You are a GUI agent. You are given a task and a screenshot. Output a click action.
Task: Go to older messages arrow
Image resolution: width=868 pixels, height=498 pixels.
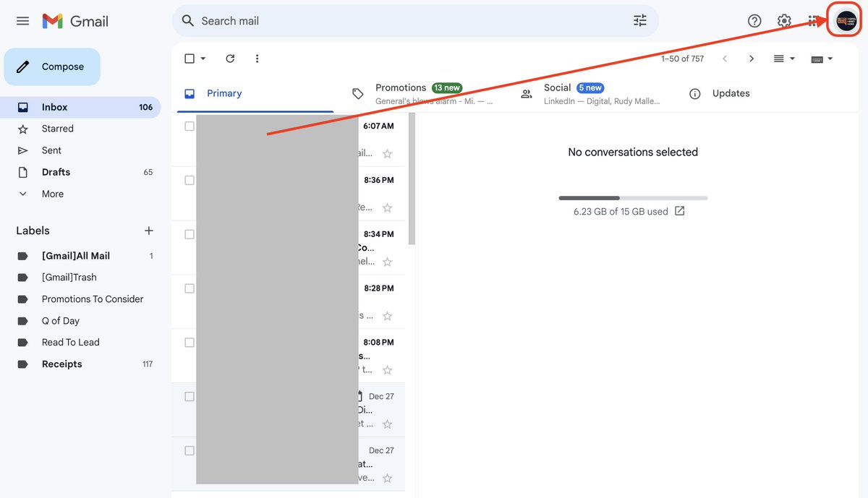tap(752, 59)
